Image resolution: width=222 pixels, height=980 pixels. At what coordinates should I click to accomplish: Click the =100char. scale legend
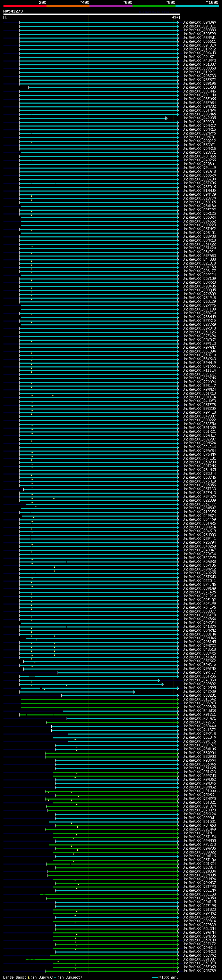click(x=165, y=977)
